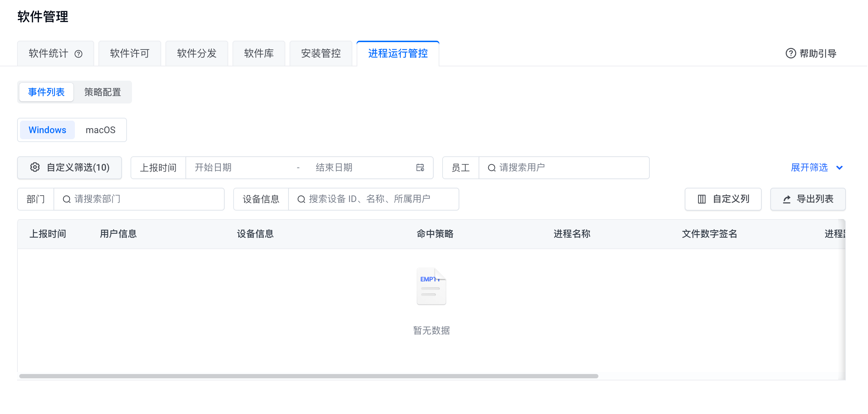Open the 安装管控 tab
Screen dimensions: 868x414
click(321, 54)
